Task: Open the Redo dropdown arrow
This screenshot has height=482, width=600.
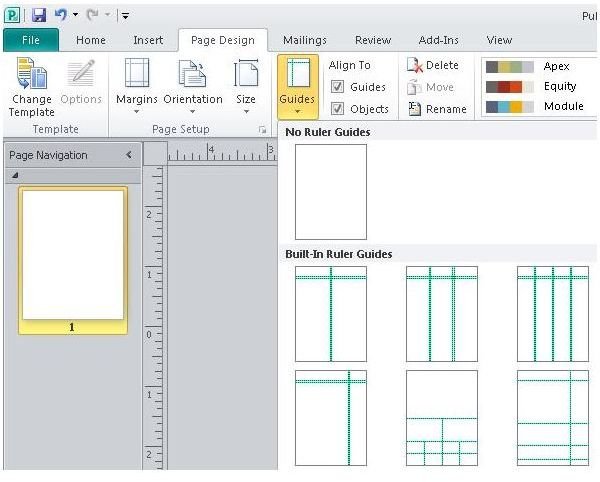Action: [108, 15]
